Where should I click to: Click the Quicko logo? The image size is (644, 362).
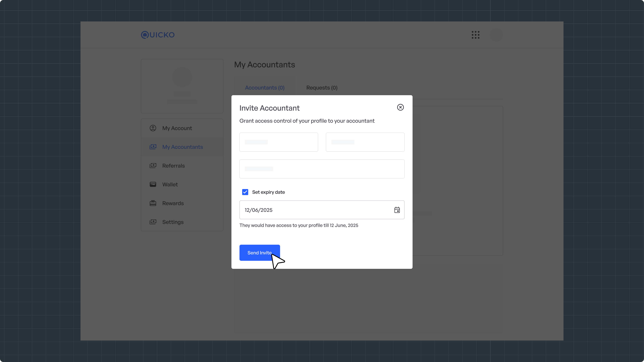click(158, 35)
